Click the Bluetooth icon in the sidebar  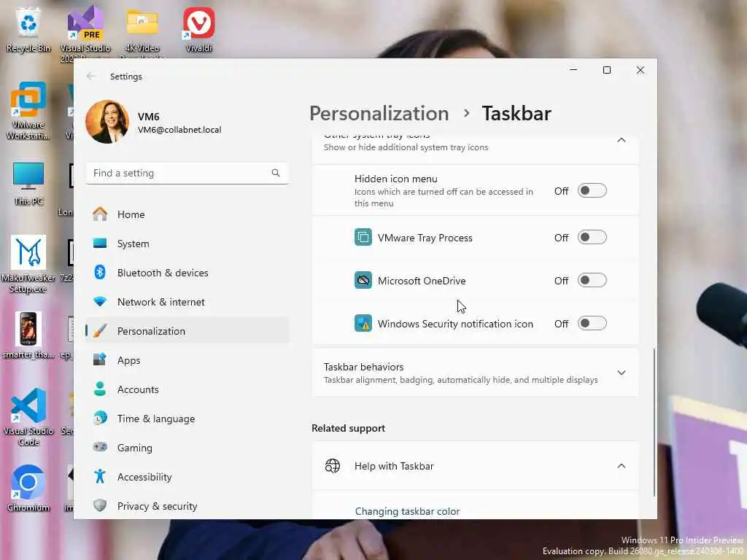[x=100, y=273]
